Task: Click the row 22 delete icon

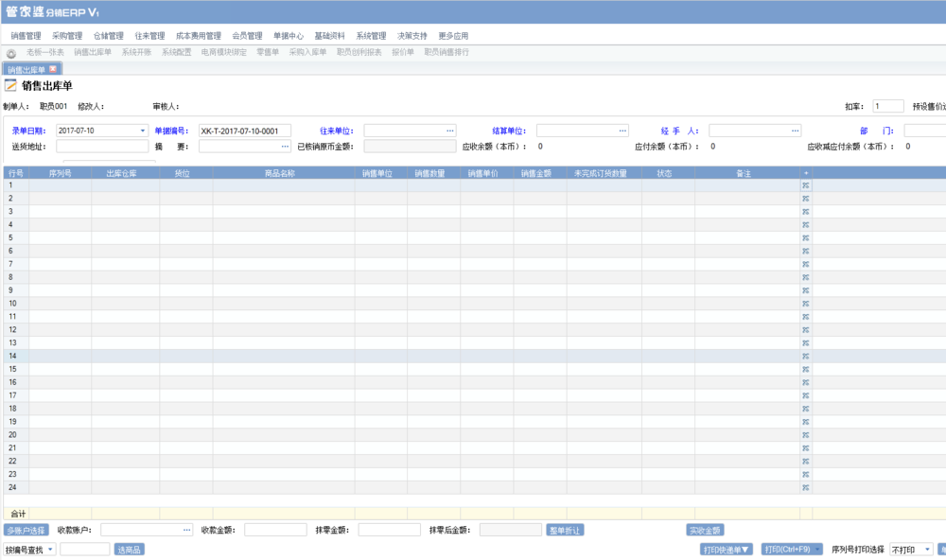Action: [805, 461]
